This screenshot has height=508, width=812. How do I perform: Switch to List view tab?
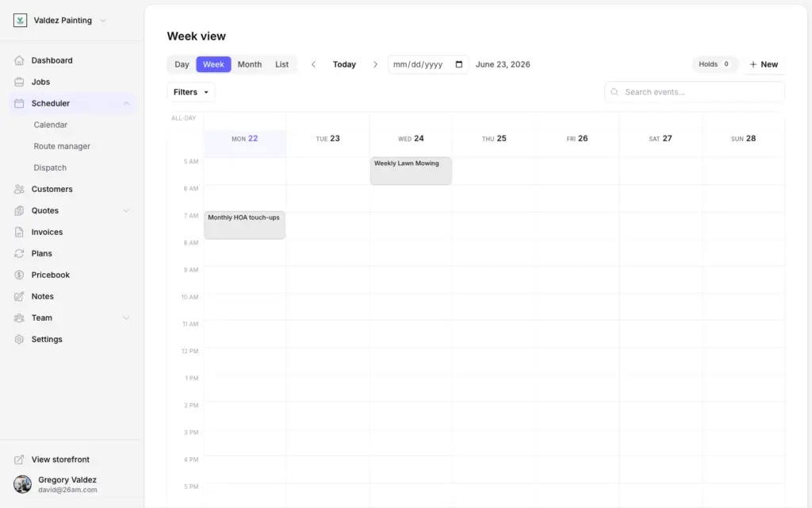pos(282,64)
